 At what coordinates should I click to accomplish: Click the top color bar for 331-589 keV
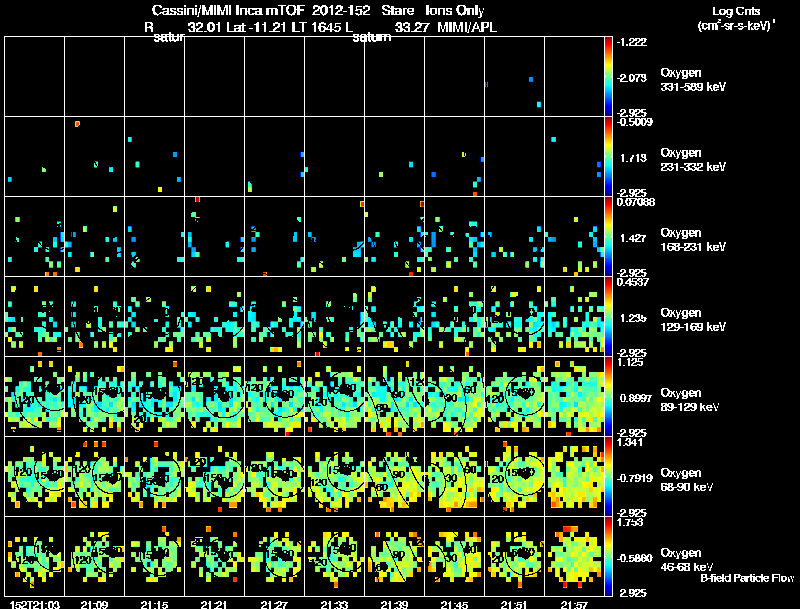[608, 77]
